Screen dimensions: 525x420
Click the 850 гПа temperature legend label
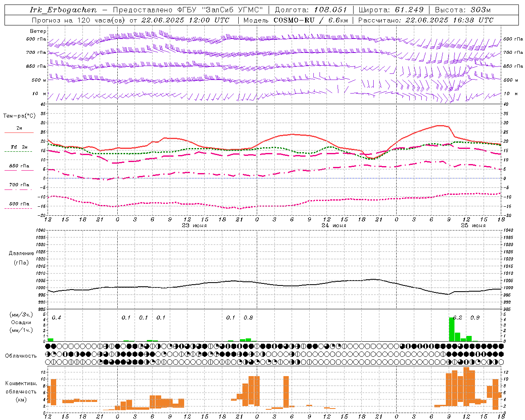19,166
